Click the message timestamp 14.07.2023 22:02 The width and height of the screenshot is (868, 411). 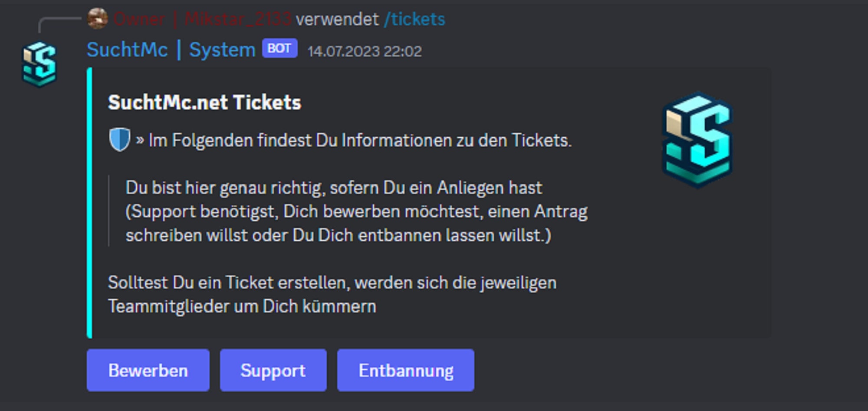[365, 51]
